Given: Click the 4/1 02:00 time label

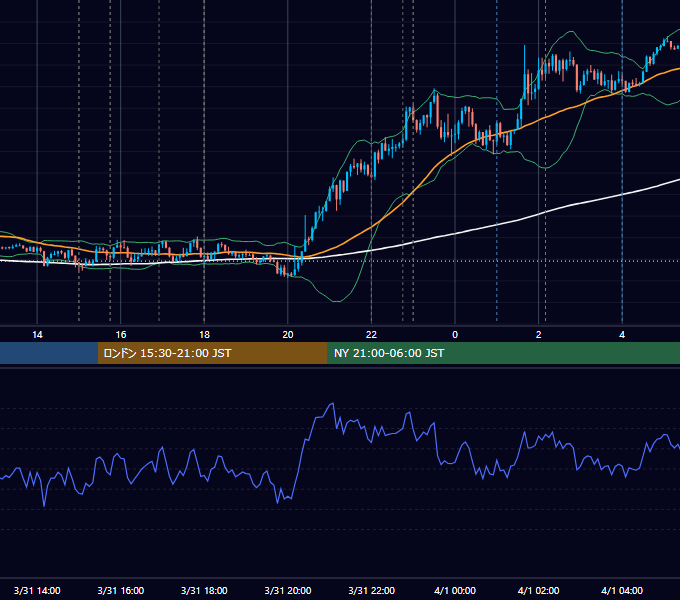Looking at the screenshot, I should pyautogui.click(x=538, y=590).
